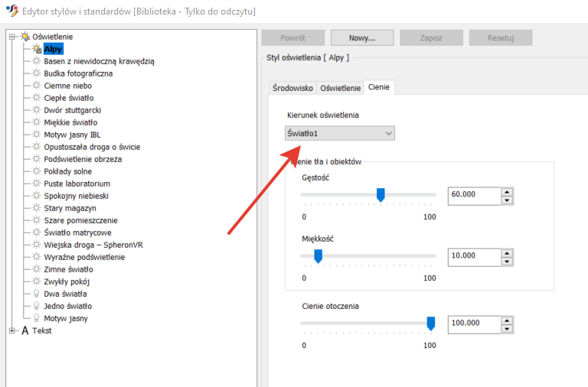Click the light icon beside Puste laboratorium
Viewport: 588px width, 387px height.
click(37, 184)
